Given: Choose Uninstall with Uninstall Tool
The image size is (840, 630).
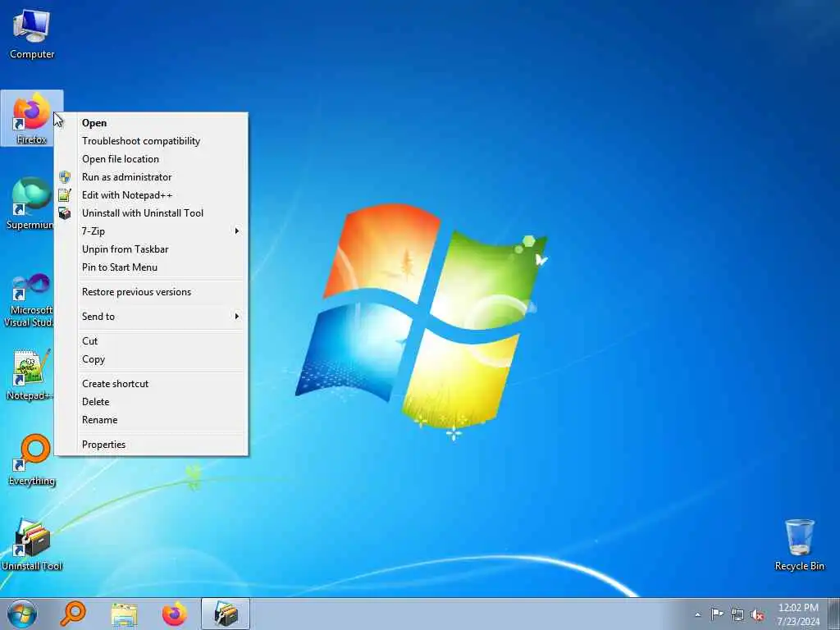Looking at the screenshot, I should [151, 213].
